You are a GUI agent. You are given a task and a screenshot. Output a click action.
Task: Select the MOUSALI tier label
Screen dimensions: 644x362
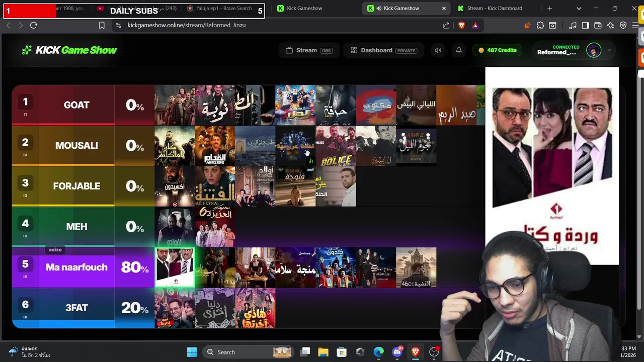[x=76, y=146]
